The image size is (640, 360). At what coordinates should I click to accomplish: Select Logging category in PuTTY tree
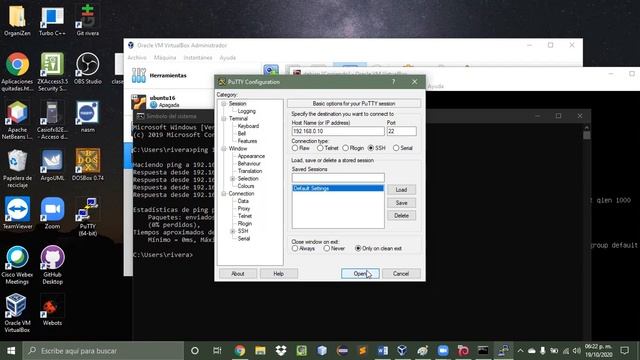tap(247, 111)
